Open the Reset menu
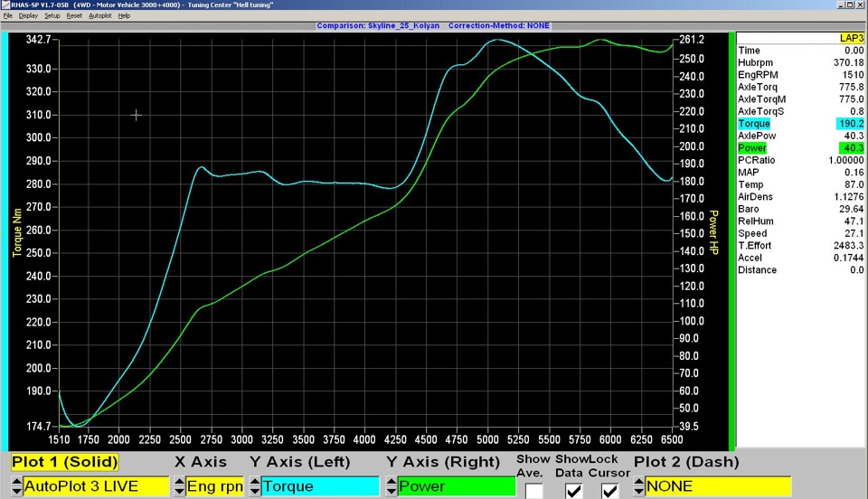The image size is (868, 499). tap(74, 15)
